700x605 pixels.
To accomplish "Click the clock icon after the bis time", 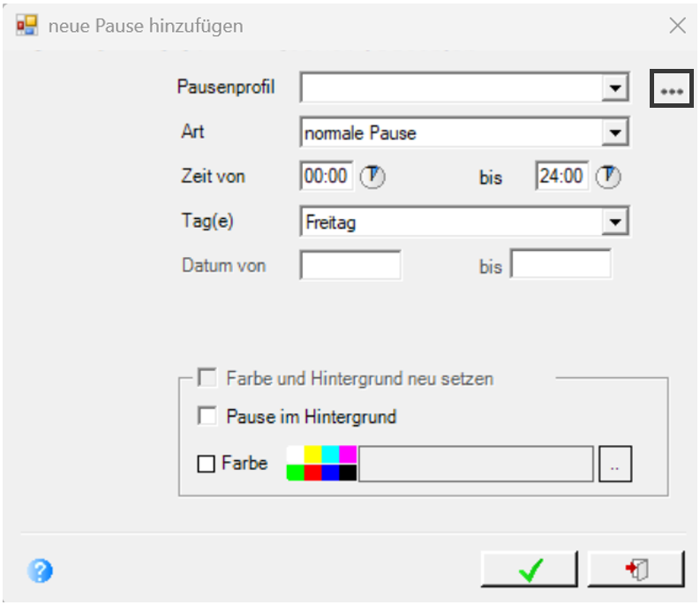I will click(x=608, y=177).
